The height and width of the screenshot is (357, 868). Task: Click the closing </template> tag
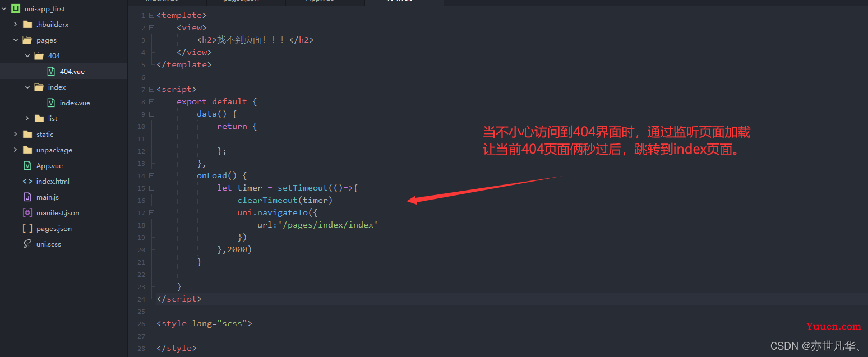pyautogui.click(x=184, y=65)
